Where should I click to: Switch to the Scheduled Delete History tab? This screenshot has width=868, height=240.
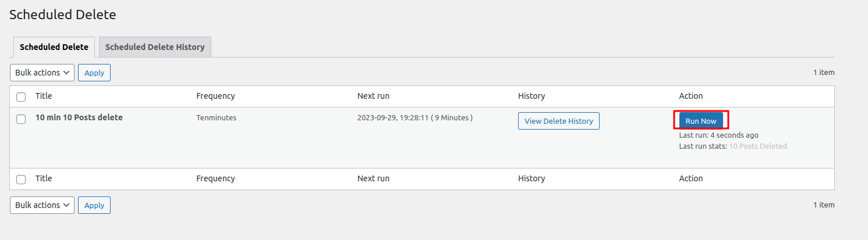155,47
